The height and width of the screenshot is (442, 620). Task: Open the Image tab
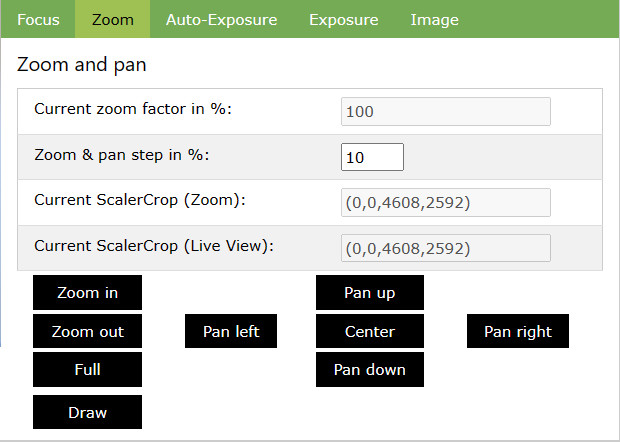(434, 19)
